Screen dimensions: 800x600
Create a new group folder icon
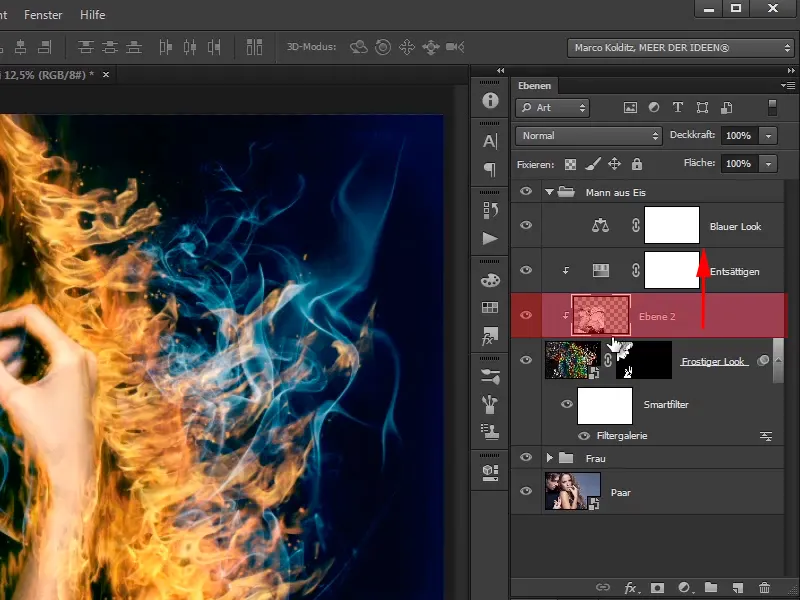[711, 588]
